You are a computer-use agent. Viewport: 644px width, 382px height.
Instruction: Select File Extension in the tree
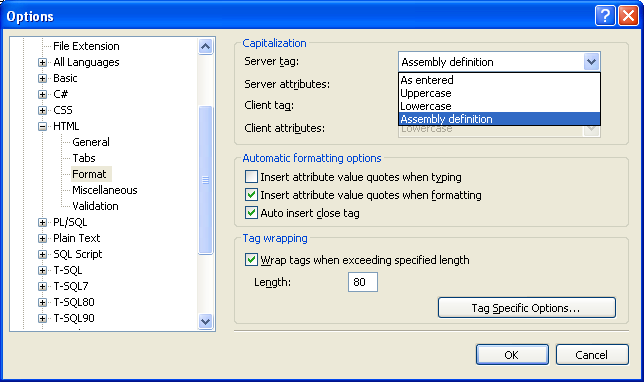point(86,46)
